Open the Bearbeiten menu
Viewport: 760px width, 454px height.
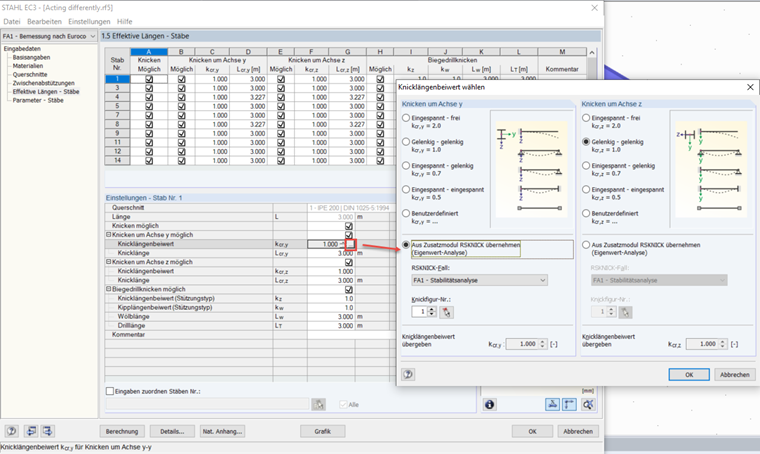pyautogui.click(x=44, y=21)
